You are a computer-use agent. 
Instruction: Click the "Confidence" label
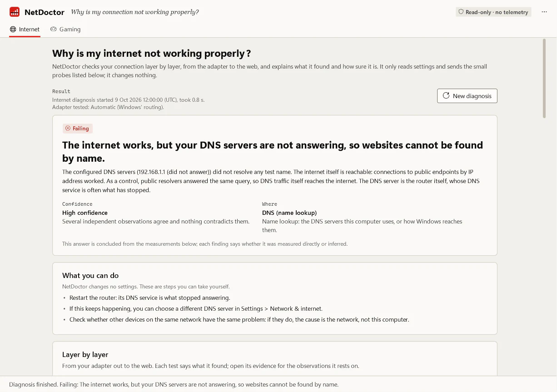(x=77, y=204)
